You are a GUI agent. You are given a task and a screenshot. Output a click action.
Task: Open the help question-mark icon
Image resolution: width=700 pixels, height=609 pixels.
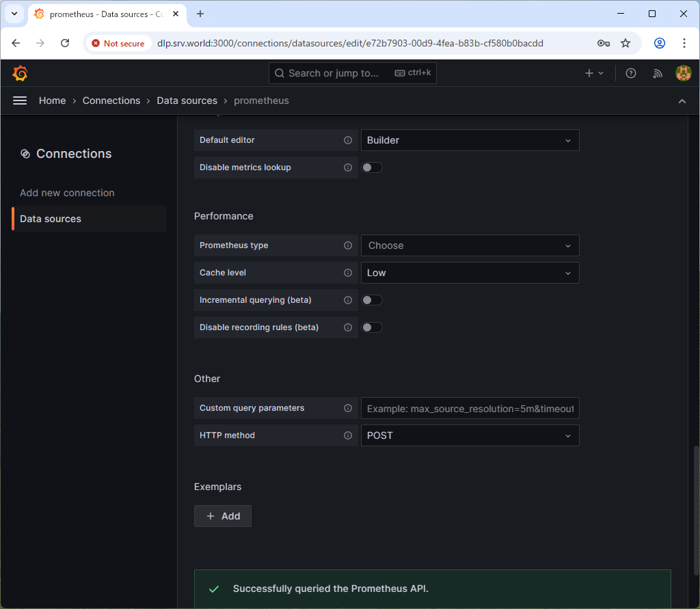pyautogui.click(x=630, y=73)
